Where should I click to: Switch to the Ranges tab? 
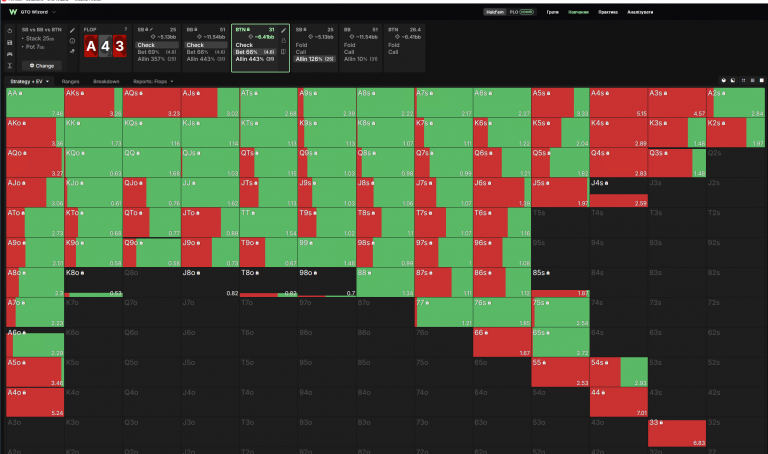[71, 81]
